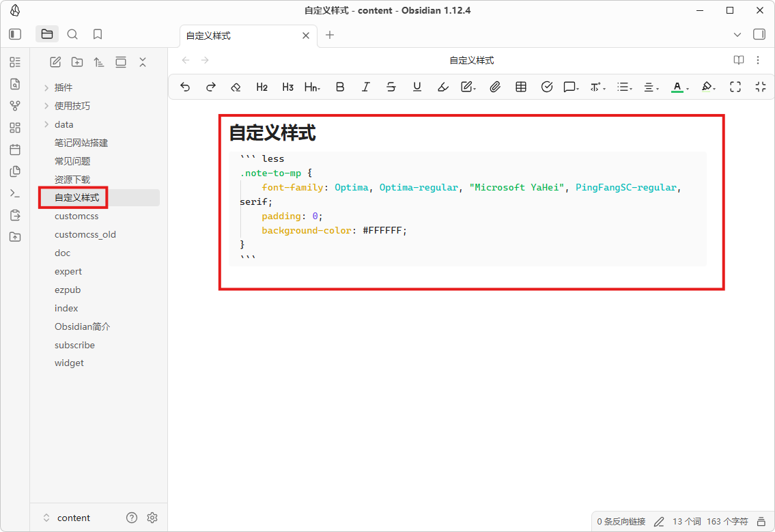This screenshot has width=775, height=532.
Task: Open the vault switcher named content
Action: coord(67,518)
